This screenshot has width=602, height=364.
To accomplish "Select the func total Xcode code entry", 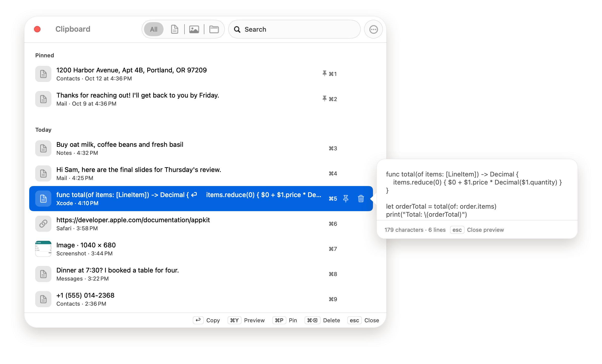I will [x=201, y=199].
